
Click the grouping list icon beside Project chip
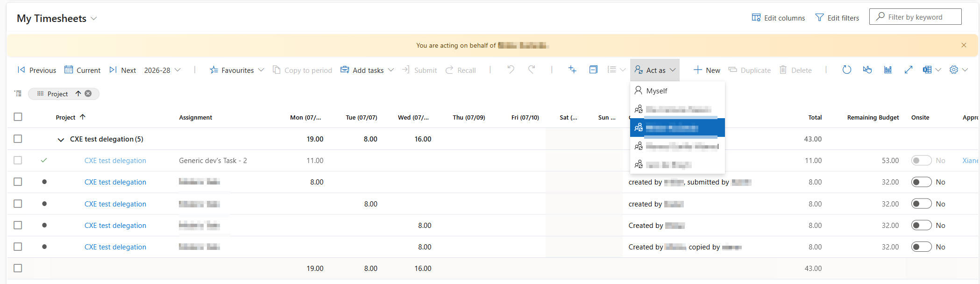18,93
